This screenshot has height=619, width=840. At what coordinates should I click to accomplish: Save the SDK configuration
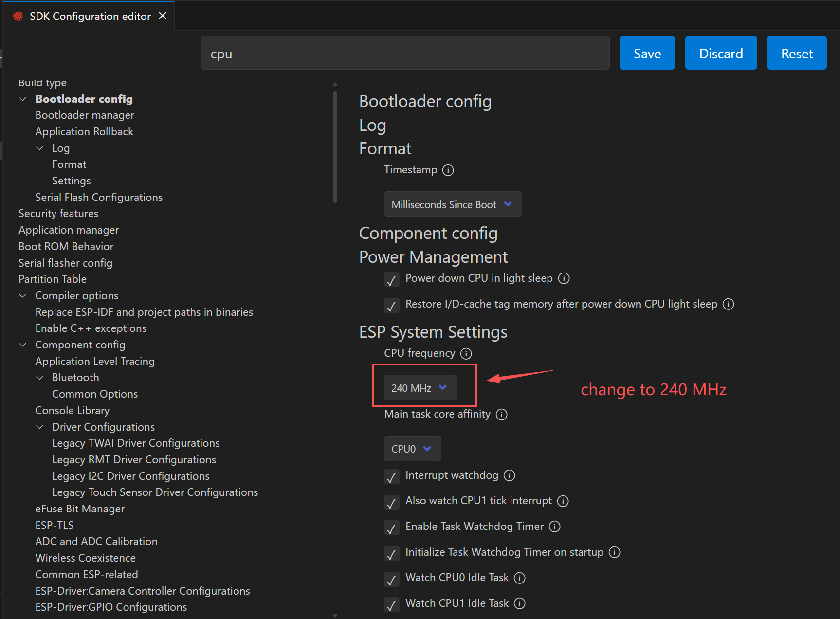(646, 53)
